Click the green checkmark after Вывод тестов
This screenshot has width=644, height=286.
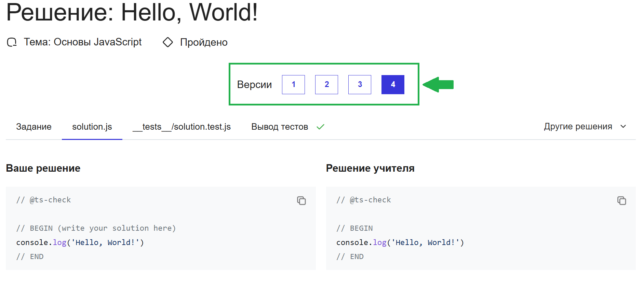(x=320, y=127)
